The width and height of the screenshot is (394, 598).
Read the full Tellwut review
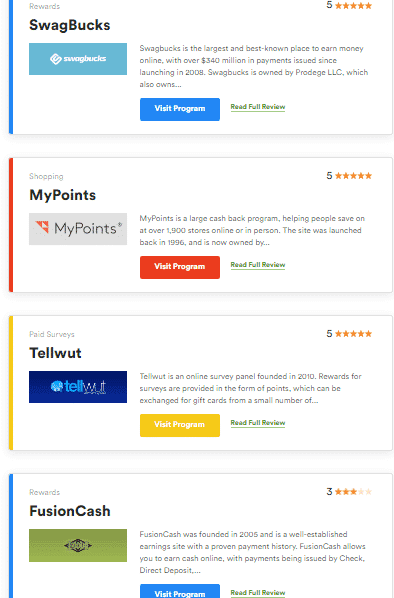tap(258, 423)
